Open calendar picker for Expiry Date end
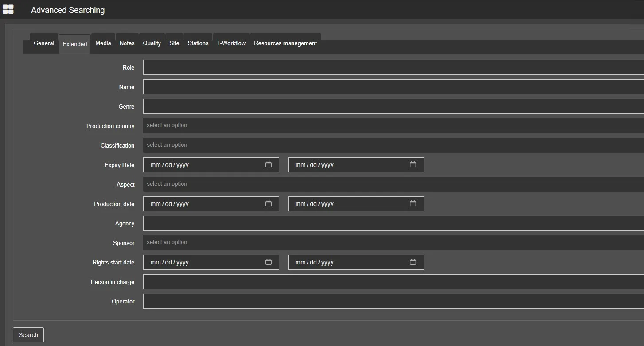 pyautogui.click(x=413, y=165)
